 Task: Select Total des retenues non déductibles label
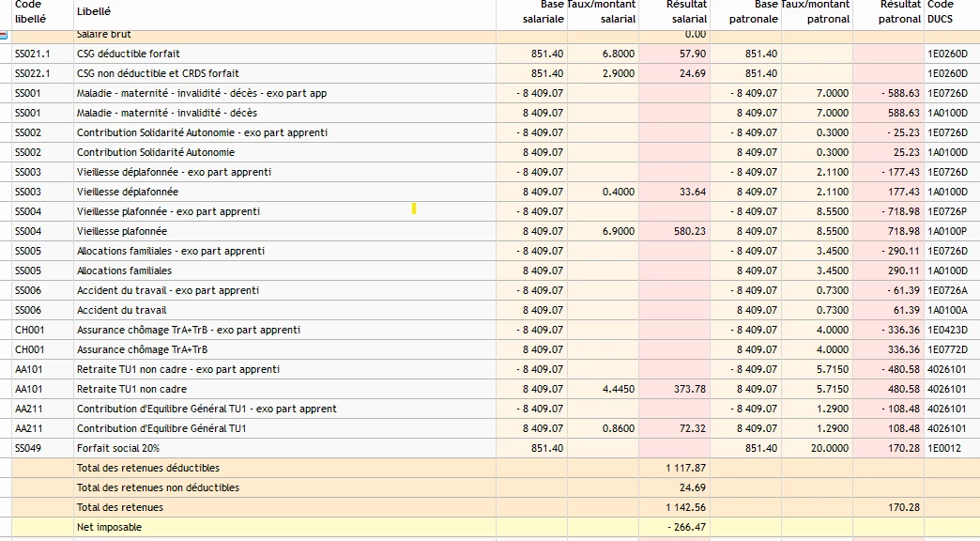pos(158,487)
